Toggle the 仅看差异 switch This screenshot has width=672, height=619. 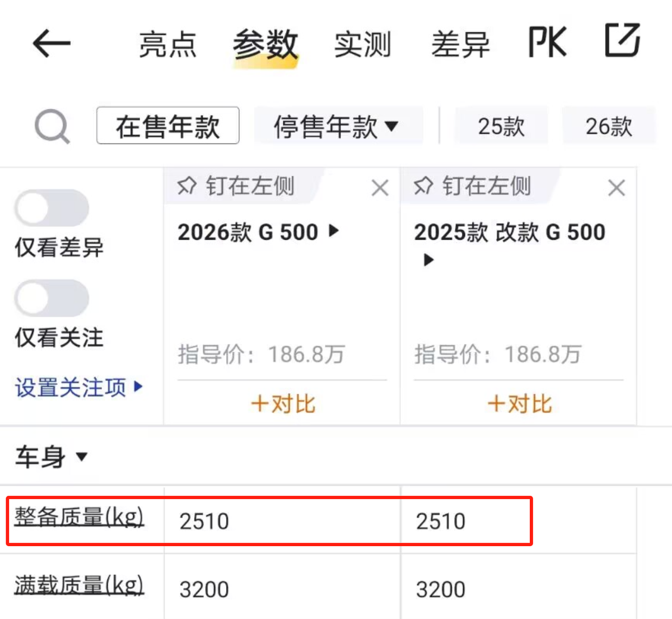coord(52,208)
